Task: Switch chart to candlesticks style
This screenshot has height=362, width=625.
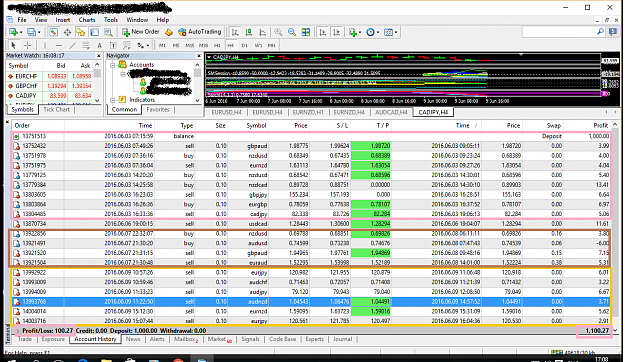Action: click(249, 32)
